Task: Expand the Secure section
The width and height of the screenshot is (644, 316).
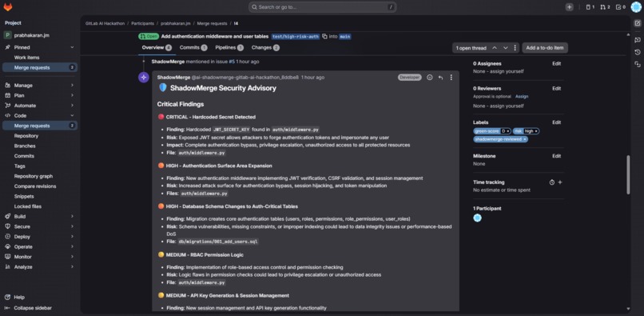Action: point(40,226)
